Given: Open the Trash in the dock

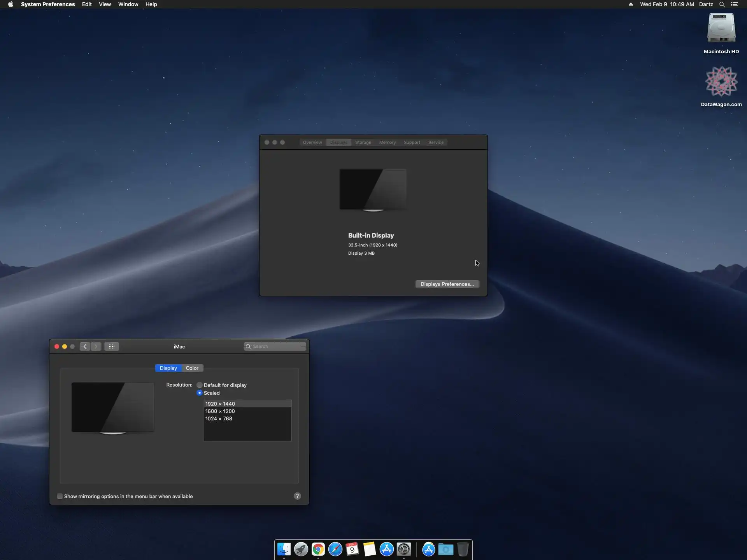Looking at the screenshot, I should pos(463,549).
